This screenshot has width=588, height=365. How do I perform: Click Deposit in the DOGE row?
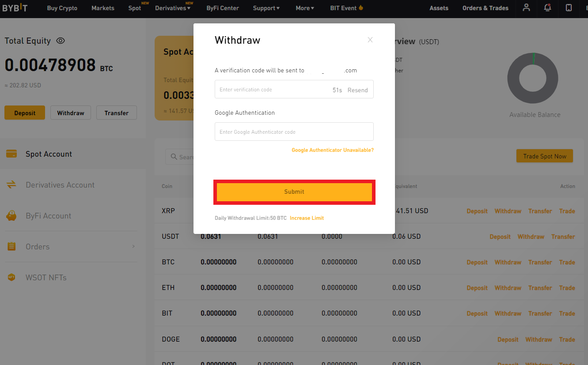(508, 339)
